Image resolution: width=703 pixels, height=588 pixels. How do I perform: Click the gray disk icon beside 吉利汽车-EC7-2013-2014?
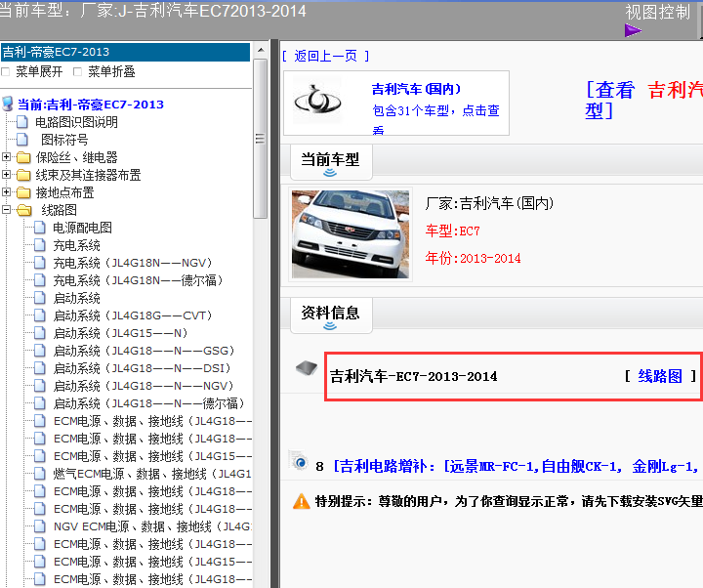[x=307, y=368]
